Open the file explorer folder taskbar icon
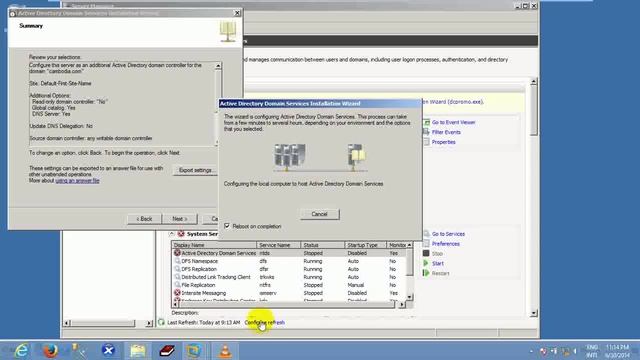Screen dimensions: 640x360 (x=138, y=351)
